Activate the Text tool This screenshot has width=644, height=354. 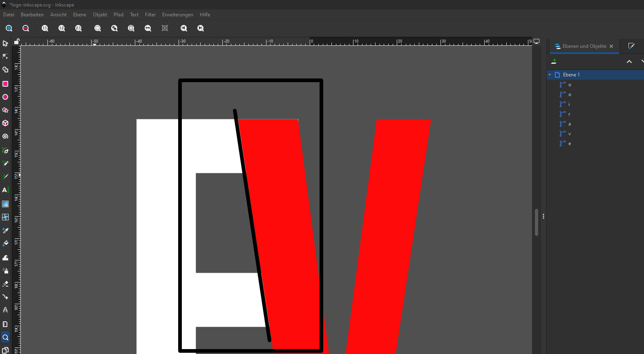[x=5, y=190]
